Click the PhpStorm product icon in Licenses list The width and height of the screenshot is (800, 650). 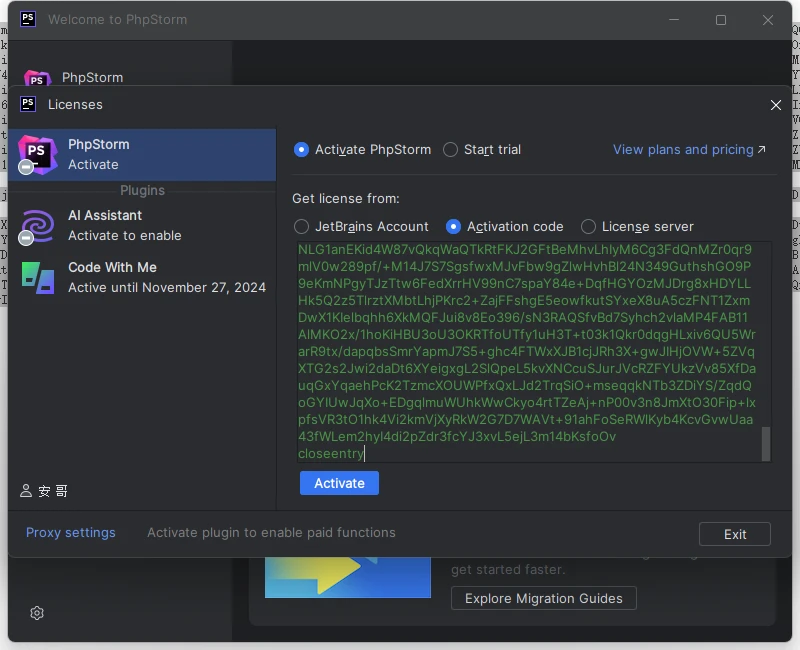coord(37,155)
